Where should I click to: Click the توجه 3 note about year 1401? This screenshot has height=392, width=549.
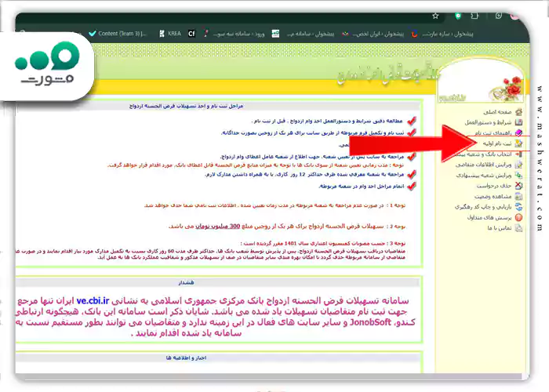tap(323, 243)
